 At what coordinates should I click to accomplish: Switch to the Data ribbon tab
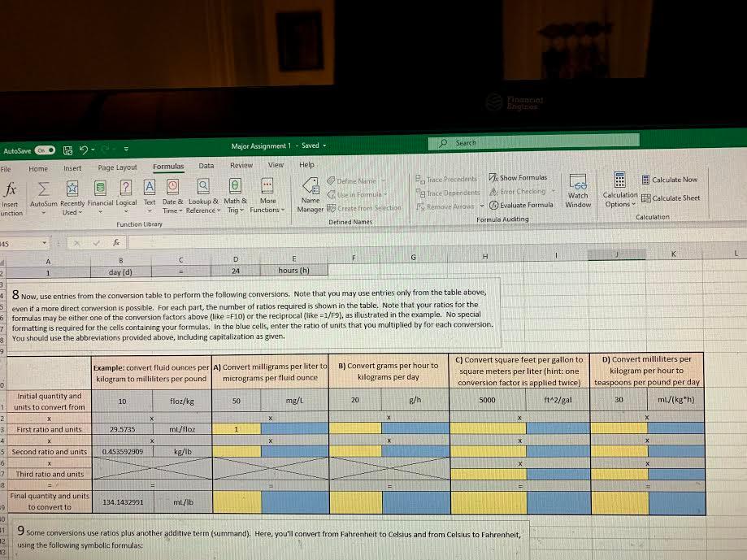click(206, 165)
